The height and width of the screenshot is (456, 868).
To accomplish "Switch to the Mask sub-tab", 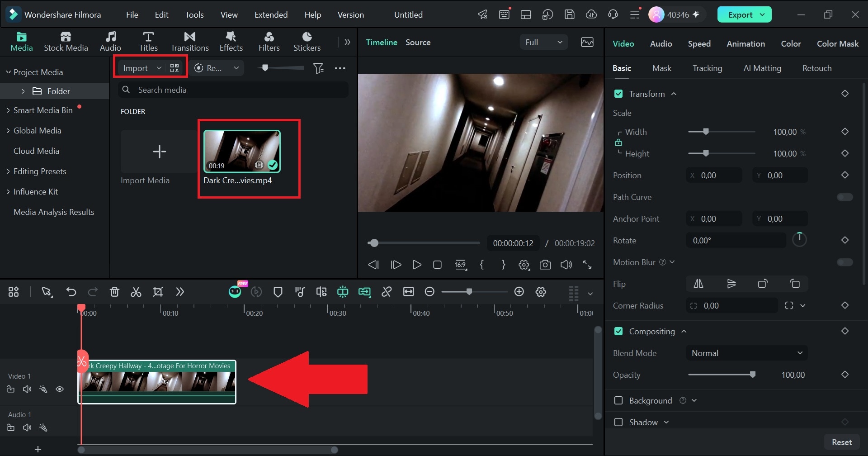I will tap(662, 68).
